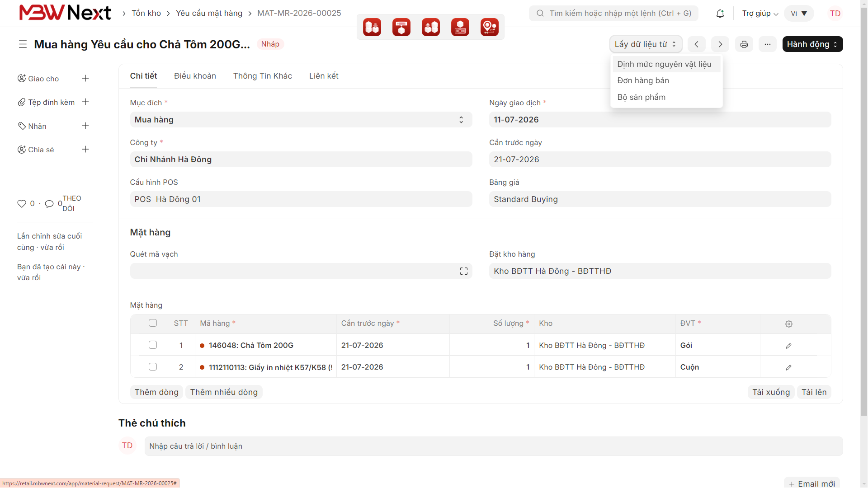Image resolution: width=868 pixels, height=488 pixels.
Task: Expand the Hành động dropdown button
Action: coord(812,44)
